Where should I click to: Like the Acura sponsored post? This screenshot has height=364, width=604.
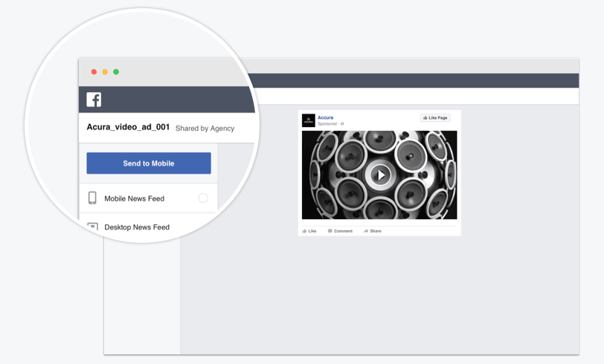tap(309, 231)
